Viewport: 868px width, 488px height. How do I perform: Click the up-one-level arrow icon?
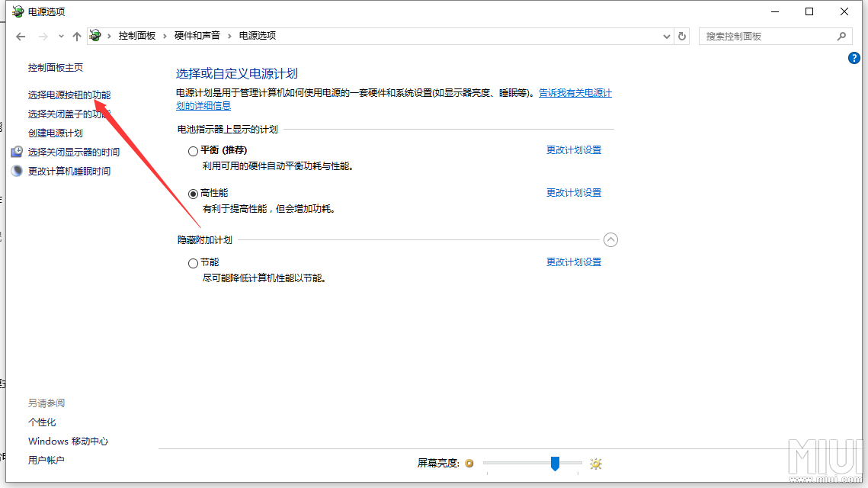pyautogui.click(x=76, y=37)
